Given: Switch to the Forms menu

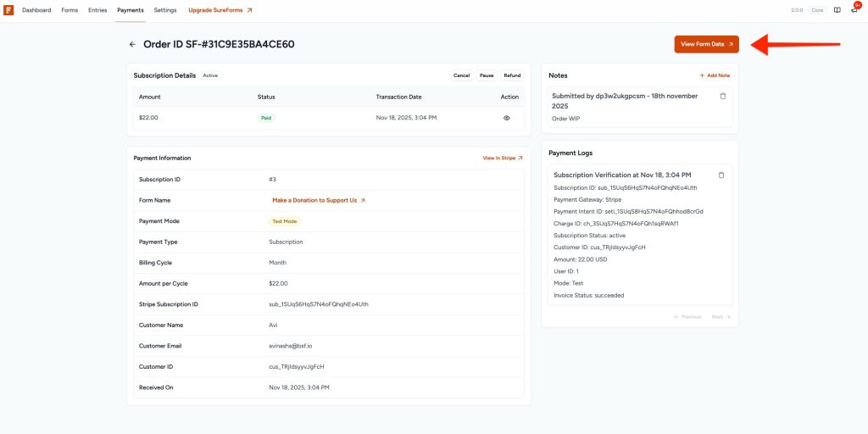Looking at the screenshot, I should click(70, 10).
